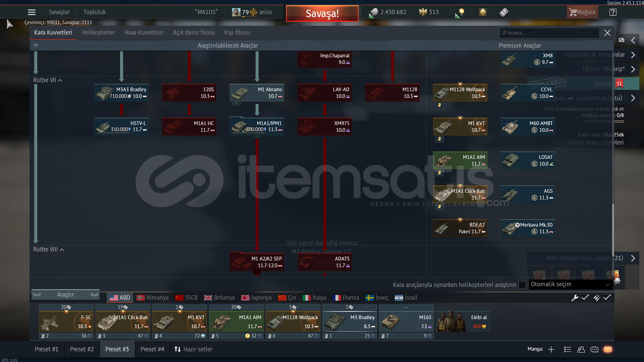The image size is (644, 362).
Task: Toggle automatic ammo refill checkbox
Action: point(607,298)
